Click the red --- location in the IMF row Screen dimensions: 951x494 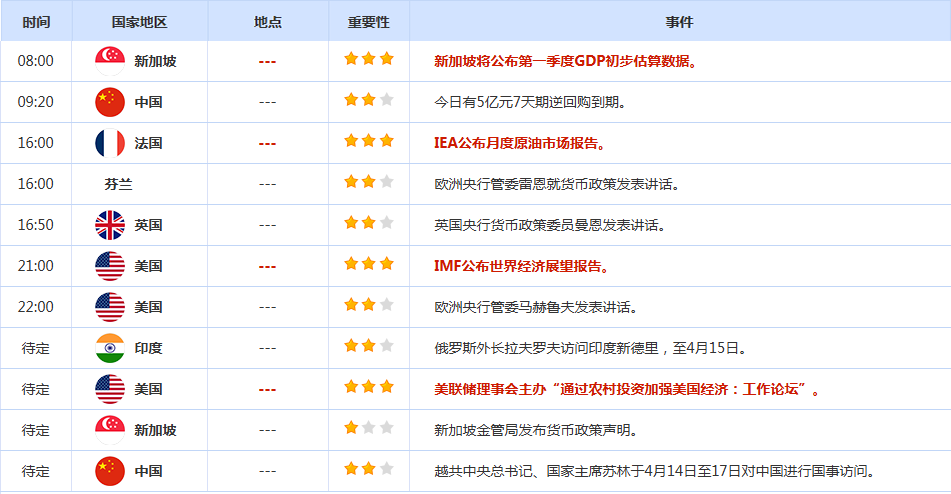tap(267, 266)
